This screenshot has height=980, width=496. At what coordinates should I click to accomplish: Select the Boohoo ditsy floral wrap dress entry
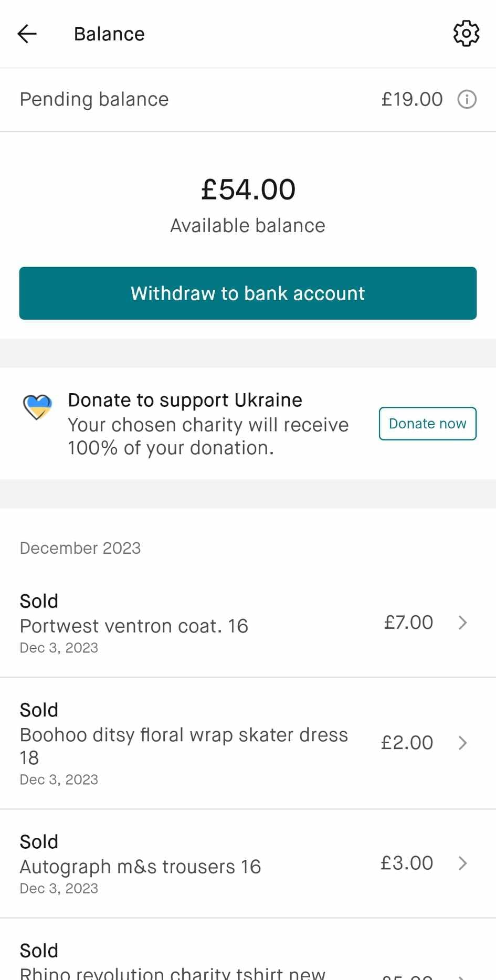tap(184, 735)
